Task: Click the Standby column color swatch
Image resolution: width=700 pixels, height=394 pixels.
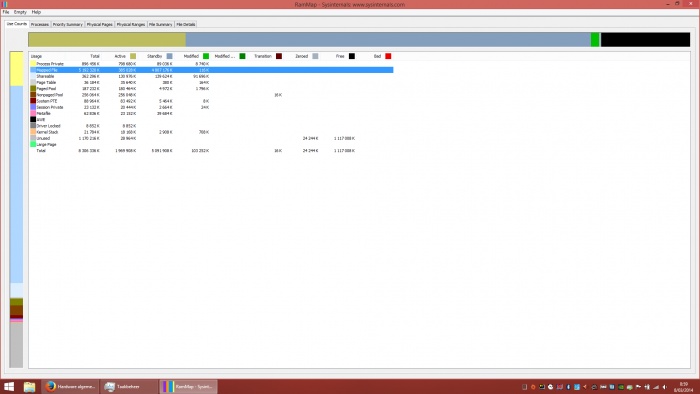Action: point(169,56)
